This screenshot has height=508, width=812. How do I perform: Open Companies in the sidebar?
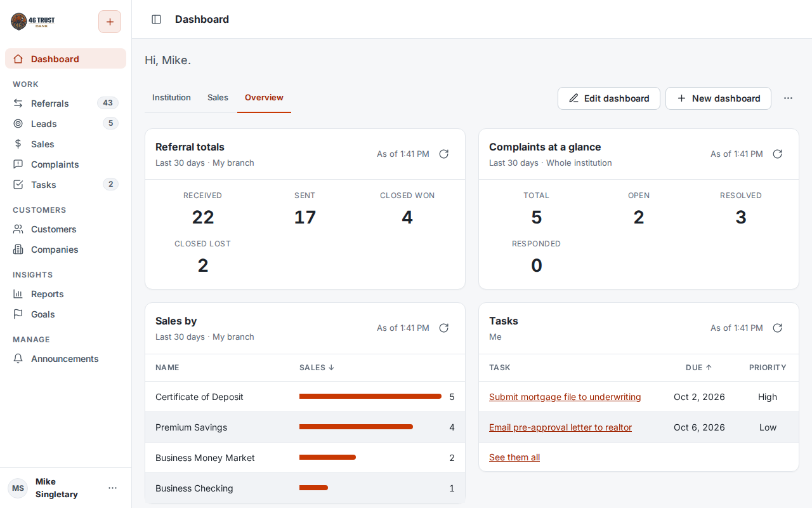coord(65,249)
